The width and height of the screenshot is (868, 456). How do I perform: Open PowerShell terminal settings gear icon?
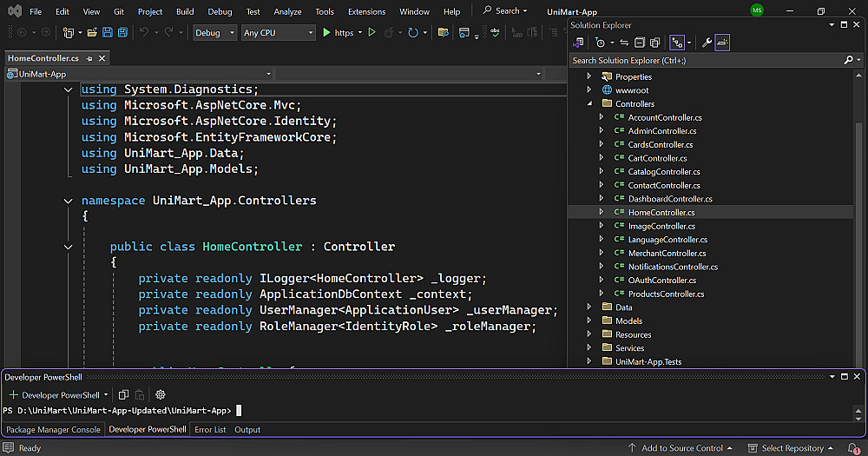[x=161, y=394]
